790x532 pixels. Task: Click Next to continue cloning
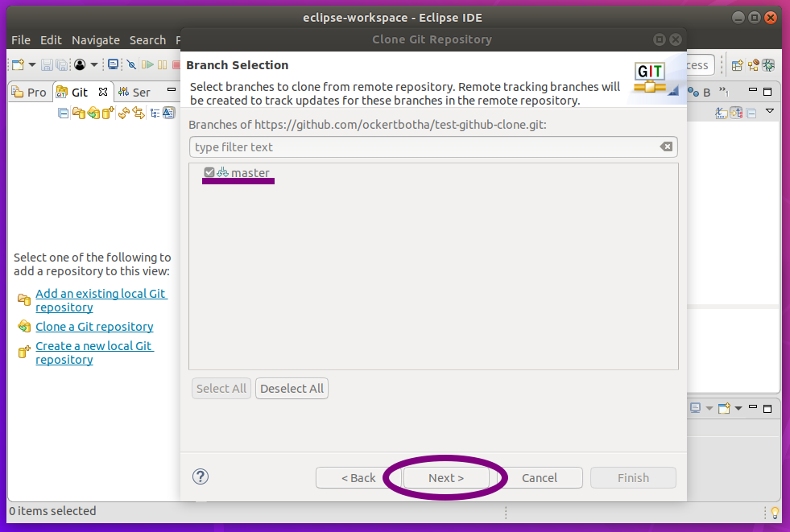tap(446, 477)
